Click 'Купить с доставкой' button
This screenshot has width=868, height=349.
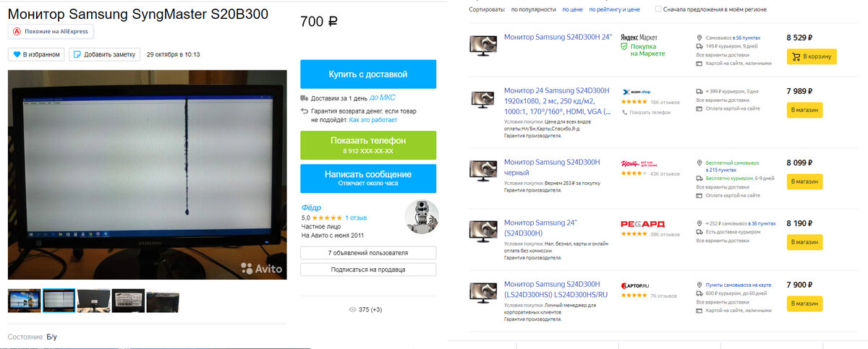pyautogui.click(x=368, y=74)
